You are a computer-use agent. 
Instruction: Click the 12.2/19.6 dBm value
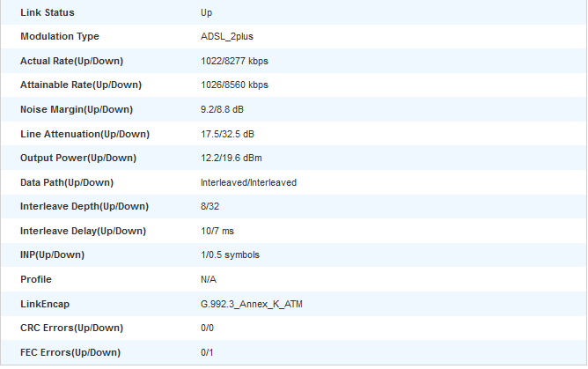coord(231,158)
